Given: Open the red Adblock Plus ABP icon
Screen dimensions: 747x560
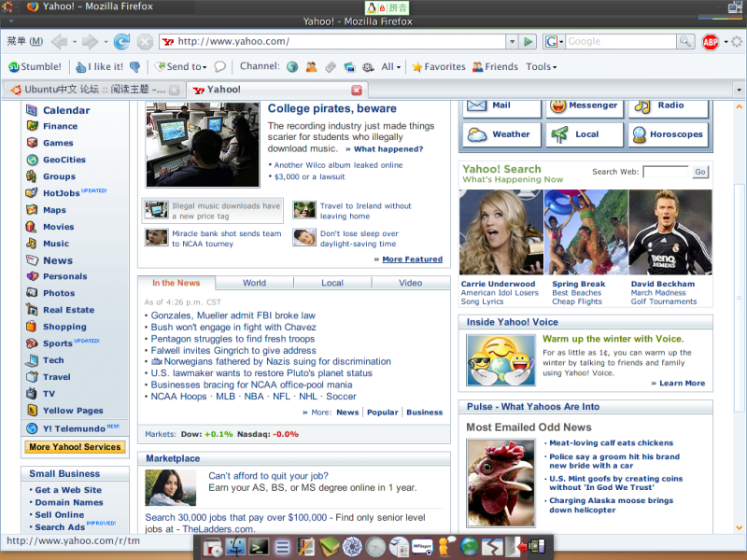Looking at the screenshot, I should (711, 42).
